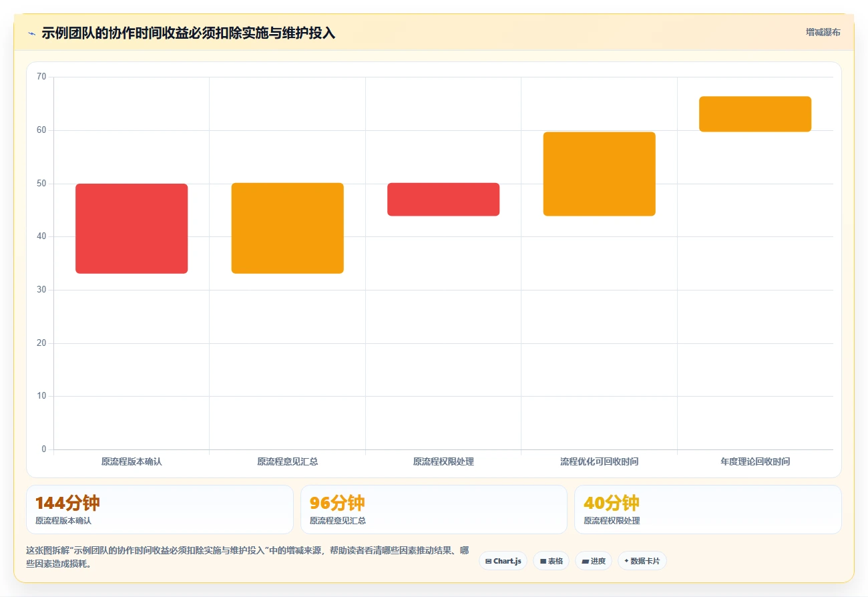Click the y-axis value 40
Screen dimensions: 868x597
click(41, 236)
